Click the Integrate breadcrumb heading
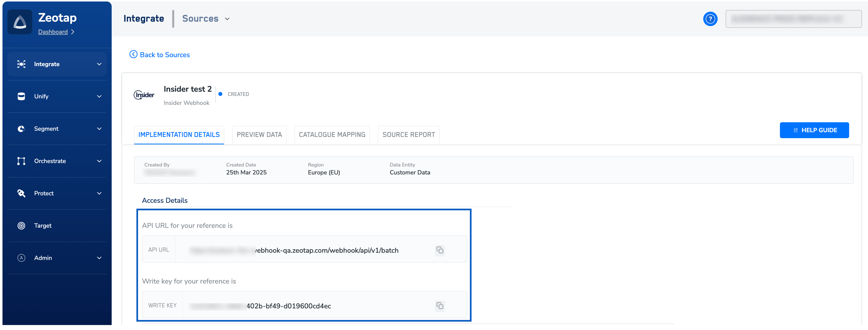Viewport: 868px width, 330px height. pyautogui.click(x=144, y=19)
